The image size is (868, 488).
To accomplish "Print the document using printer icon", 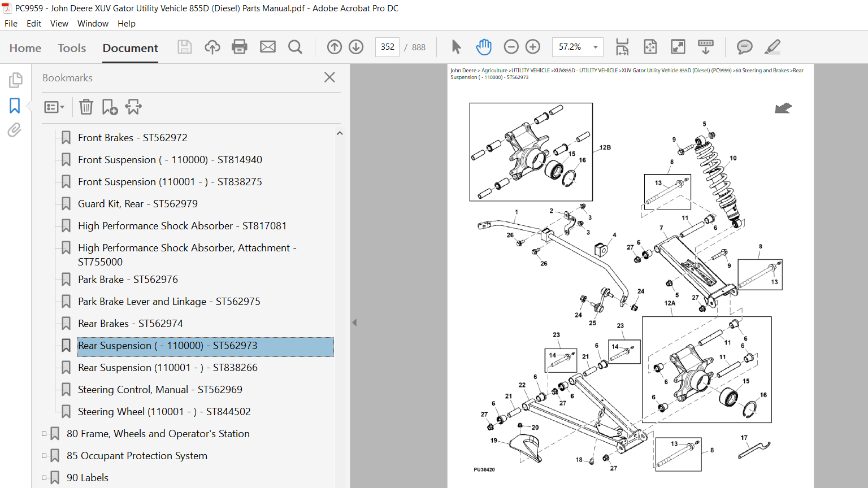I will point(240,47).
